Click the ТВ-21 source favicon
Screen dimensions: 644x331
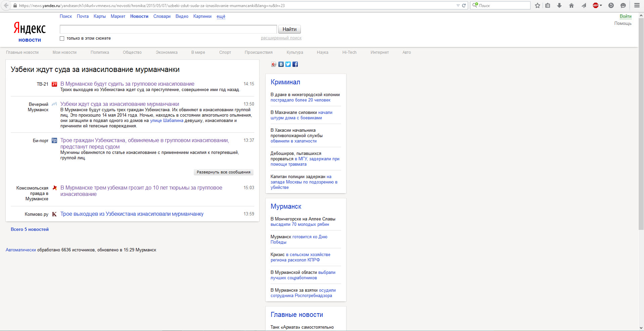54,84
